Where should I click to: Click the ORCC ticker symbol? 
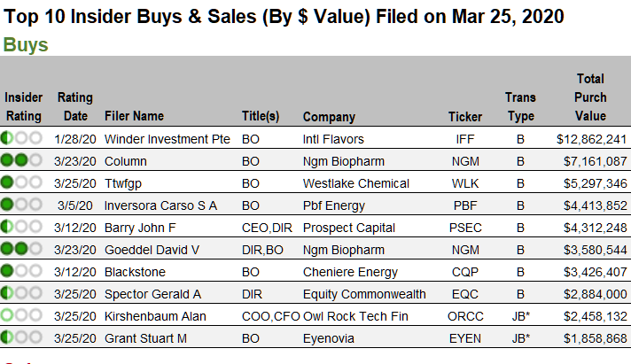(x=465, y=316)
